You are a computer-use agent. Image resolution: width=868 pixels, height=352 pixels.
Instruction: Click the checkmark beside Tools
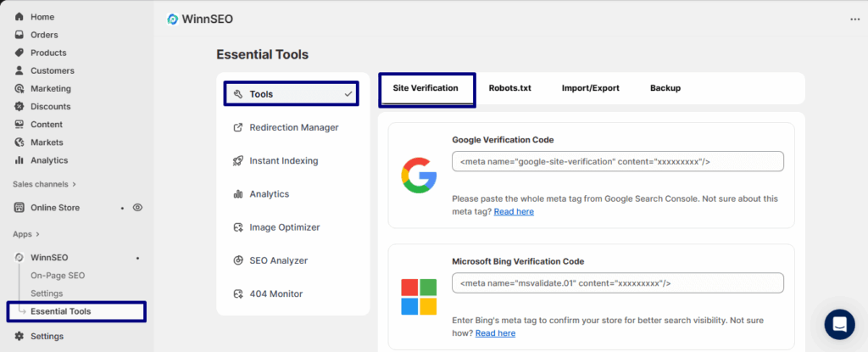348,94
